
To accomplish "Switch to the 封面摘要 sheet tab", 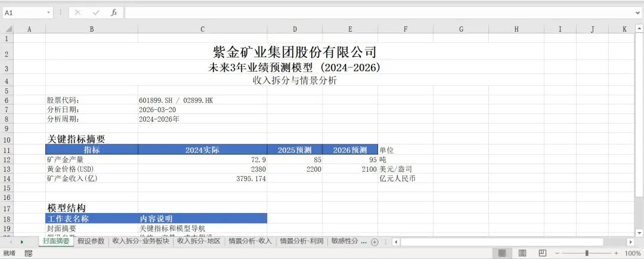I will pos(56,241).
